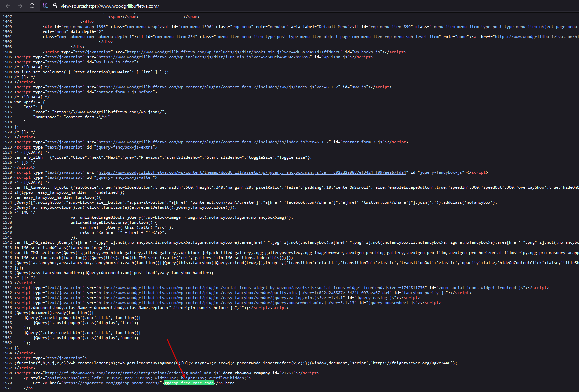The height and width of the screenshot is (392, 579).
Task: Open the purify.min.js source link
Action: [244, 293]
